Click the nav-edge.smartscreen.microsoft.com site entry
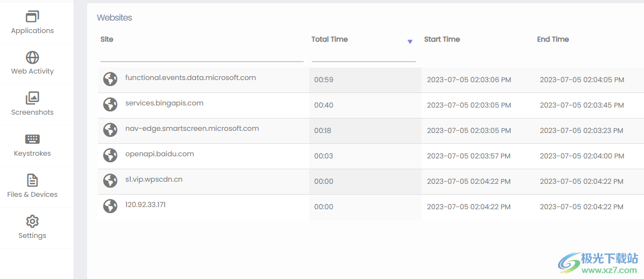This screenshot has width=644, height=279. pyautogui.click(x=192, y=129)
